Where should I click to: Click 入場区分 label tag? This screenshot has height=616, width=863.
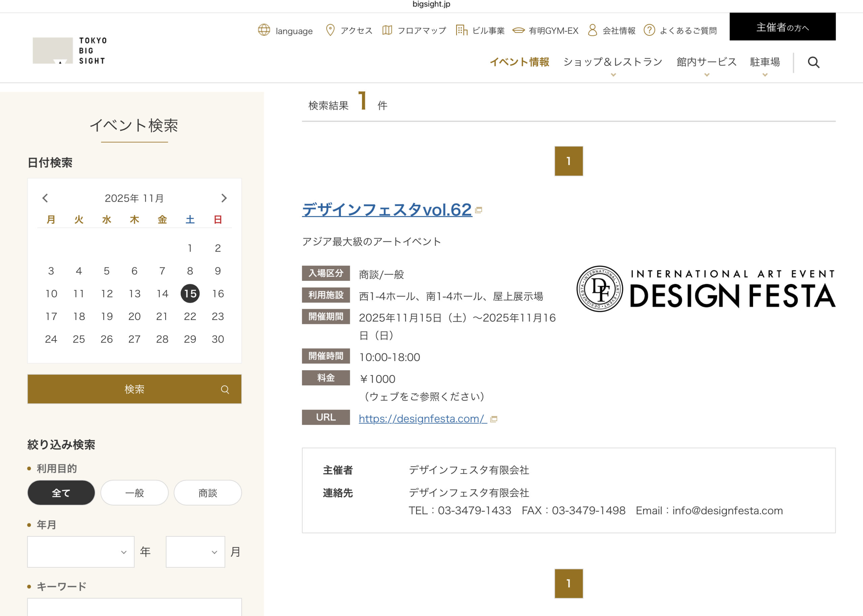[326, 273]
